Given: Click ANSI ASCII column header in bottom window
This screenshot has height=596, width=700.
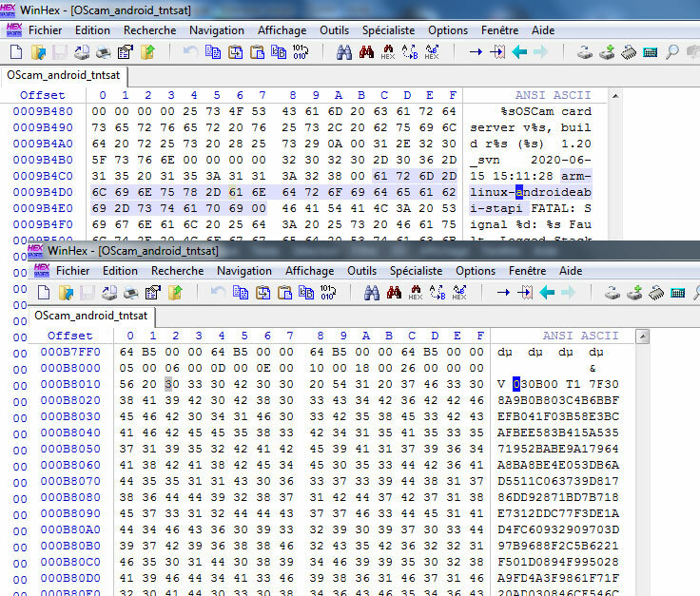Looking at the screenshot, I should click(x=580, y=336).
